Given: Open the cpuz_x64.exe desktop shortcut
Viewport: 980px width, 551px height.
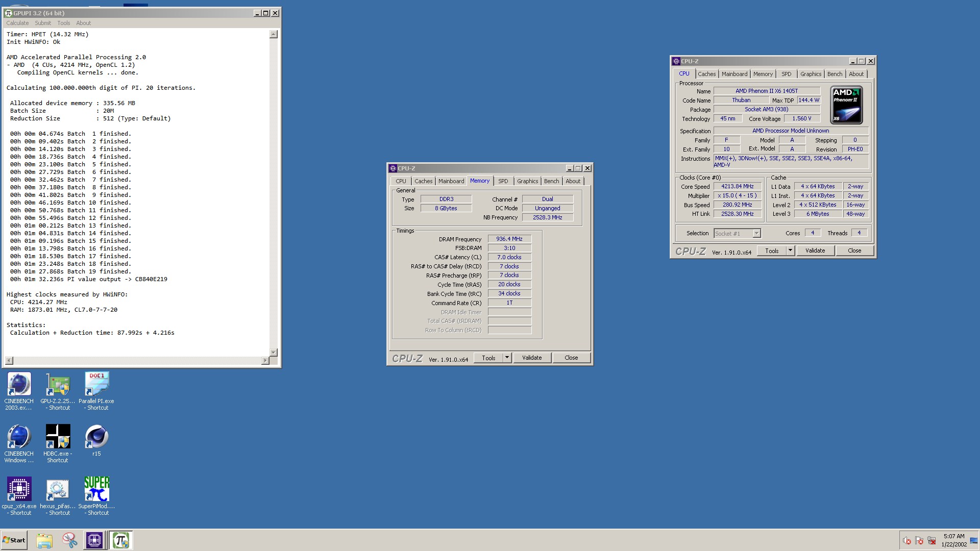Looking at the screenshot, I should click(x=19, y=496).
